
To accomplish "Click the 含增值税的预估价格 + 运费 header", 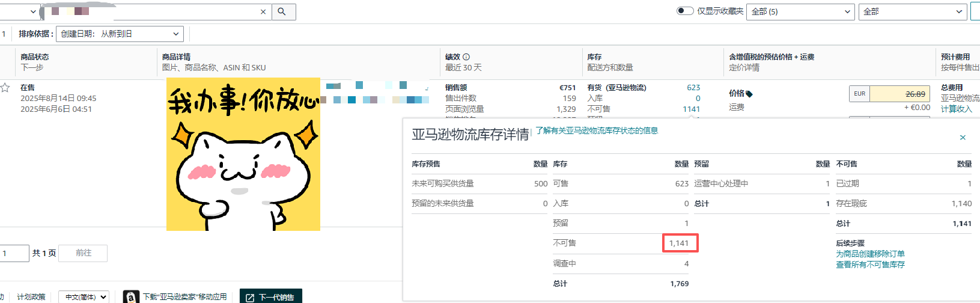I will pos(772,57).
